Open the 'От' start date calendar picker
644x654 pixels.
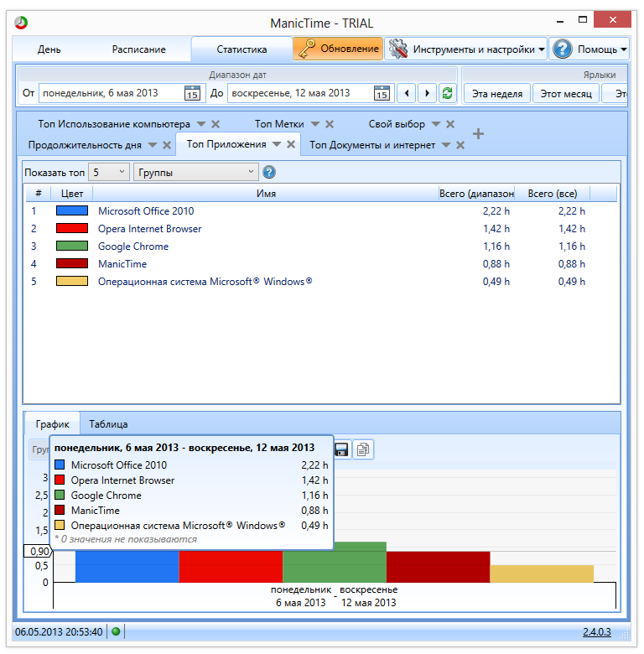[192, 93]
